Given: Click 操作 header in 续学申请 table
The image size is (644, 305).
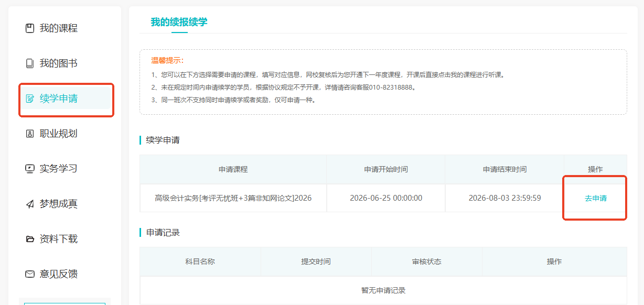Looking at the screenshot, I should [595, 169].
